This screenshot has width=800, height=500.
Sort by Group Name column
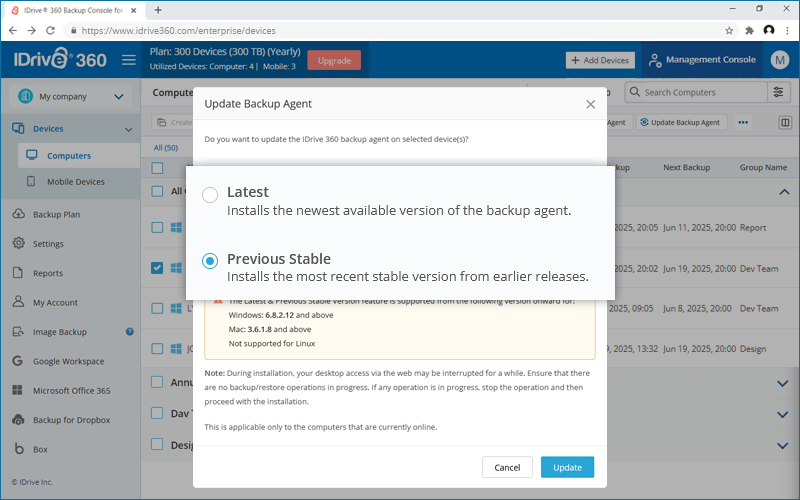tap(763, 167)
